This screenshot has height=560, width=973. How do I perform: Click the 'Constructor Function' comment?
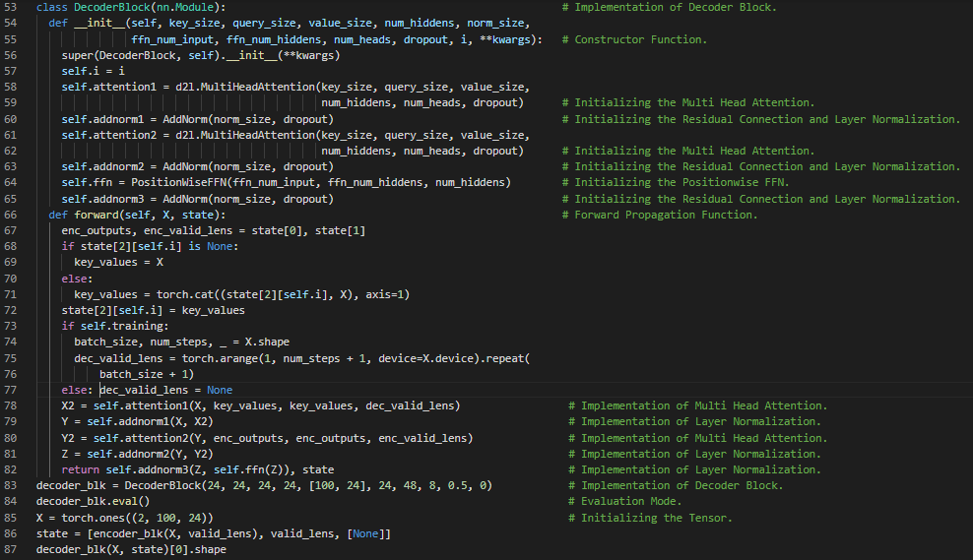point(640,39)
